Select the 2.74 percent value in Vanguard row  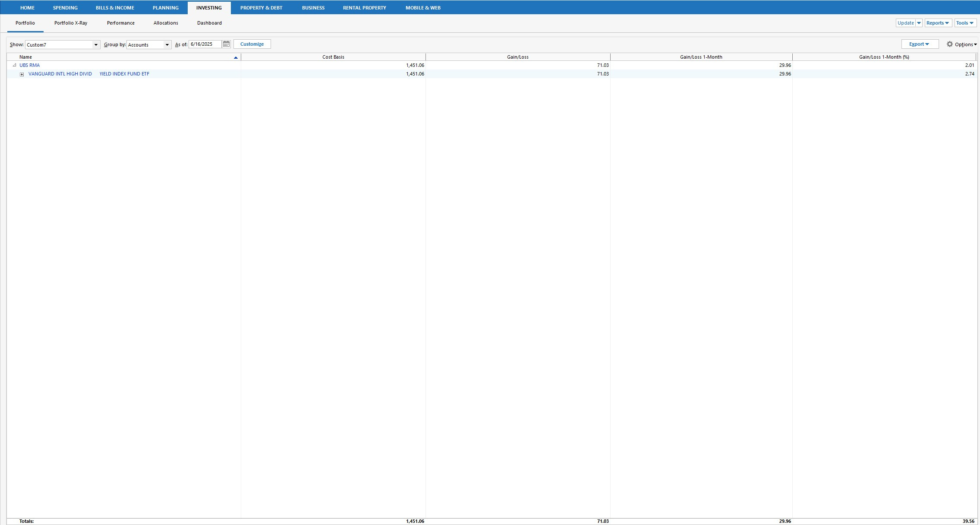(970, 74)
